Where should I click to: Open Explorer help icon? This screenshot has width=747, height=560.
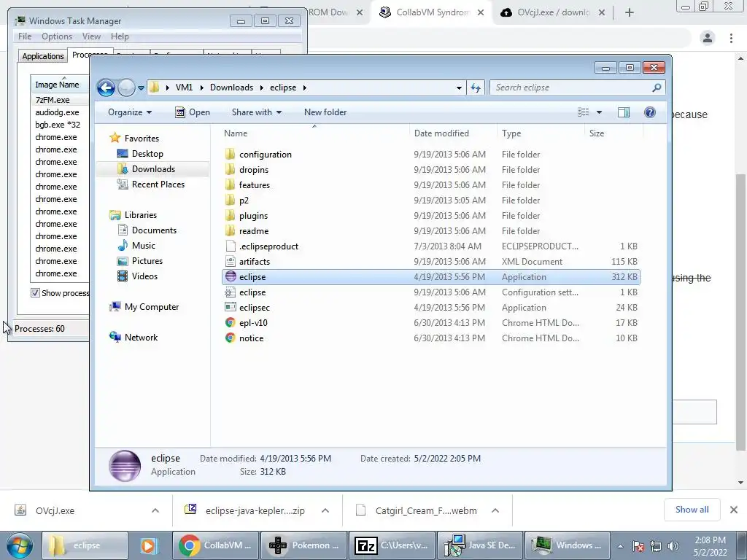coord(649,112)
